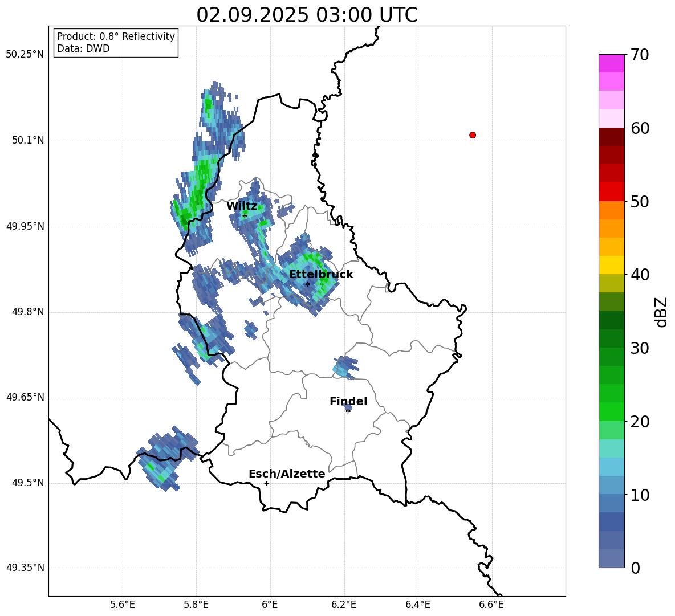Click the 5.6°E longitude tick label

pos(123,605)
